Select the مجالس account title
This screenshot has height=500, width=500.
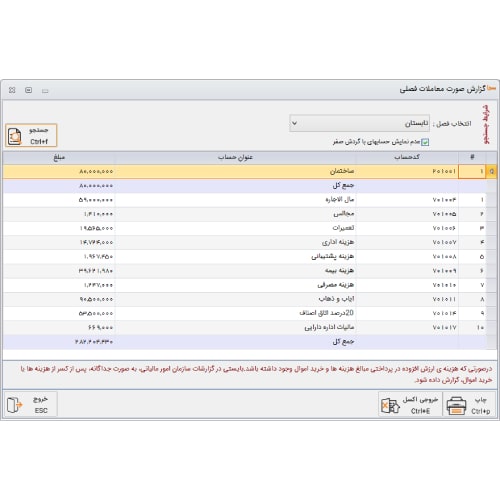tap(344, 214)
